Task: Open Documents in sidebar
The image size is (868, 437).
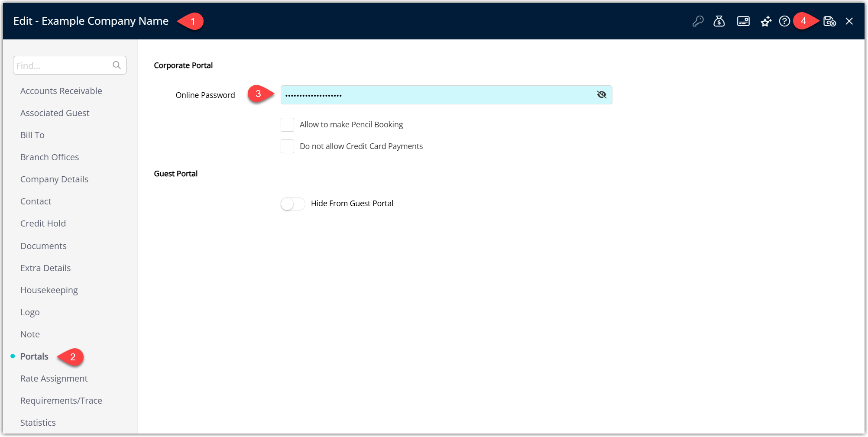Action: click(x=43, y=246)
